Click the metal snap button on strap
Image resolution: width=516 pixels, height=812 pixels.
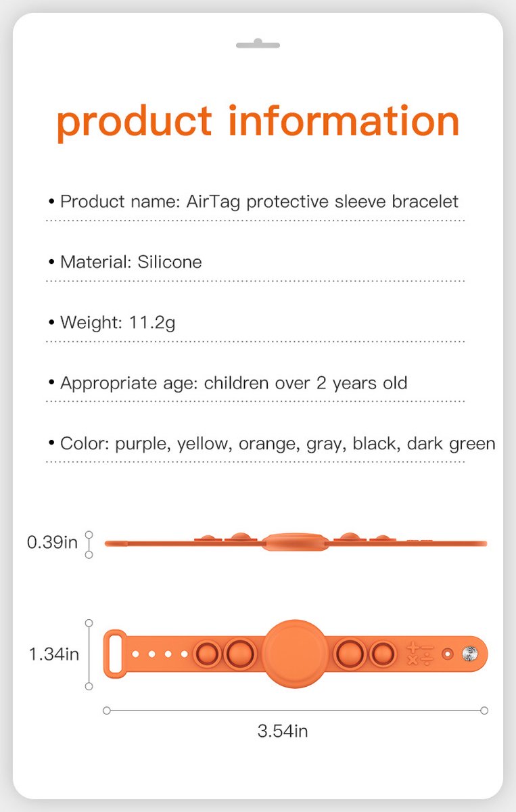point(469,654)
